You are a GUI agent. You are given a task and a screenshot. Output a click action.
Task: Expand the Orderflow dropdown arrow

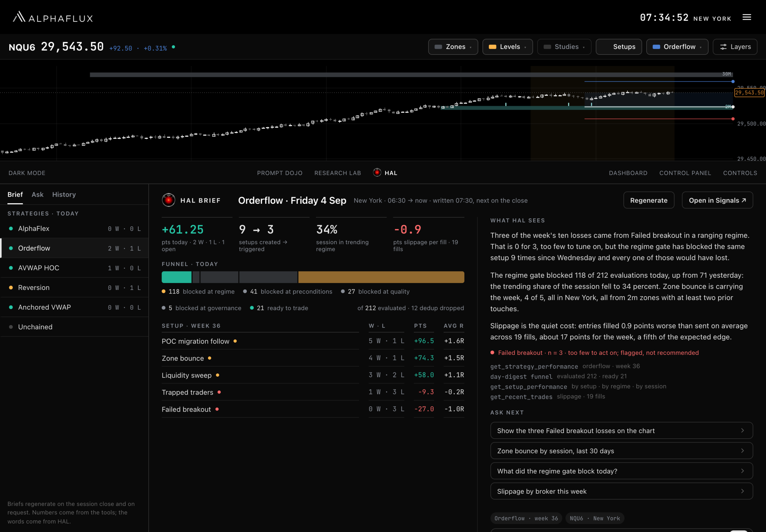point(700,47)
